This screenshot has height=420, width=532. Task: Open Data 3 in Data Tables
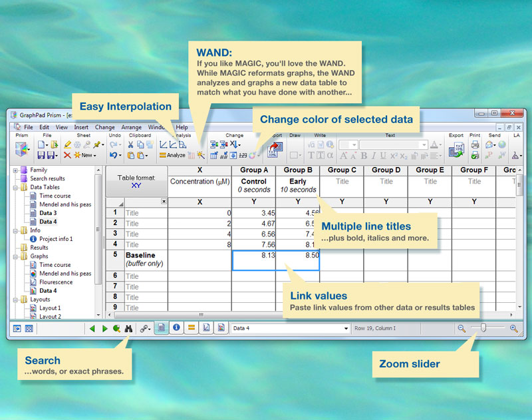pyautogui.click(x=48, y=213)
